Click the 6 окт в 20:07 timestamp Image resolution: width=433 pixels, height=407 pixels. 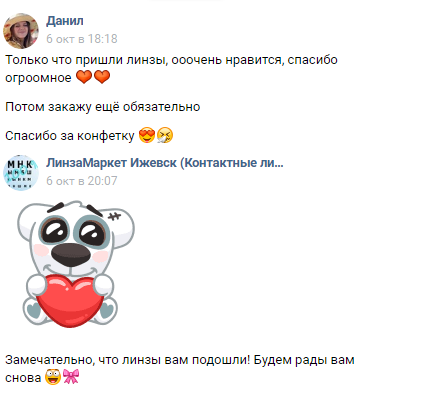(82, 181)
